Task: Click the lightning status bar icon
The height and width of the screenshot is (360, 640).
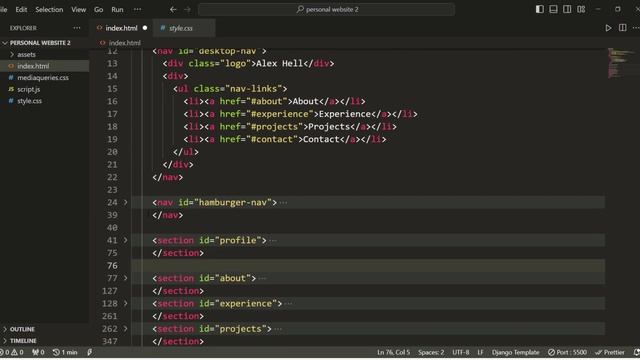Action: (x=89, y=352)
